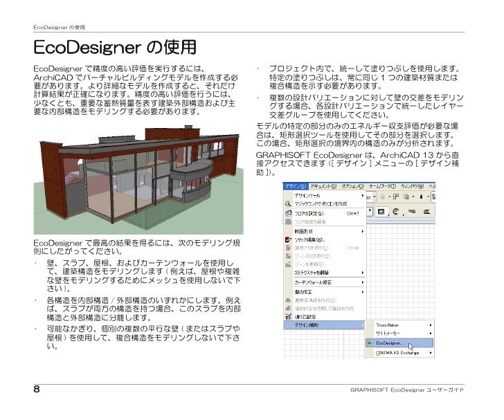Click the flat slab shaped toolbar icon
The height and width of the screenshot is (420, 504).
(x=412, y=212)
